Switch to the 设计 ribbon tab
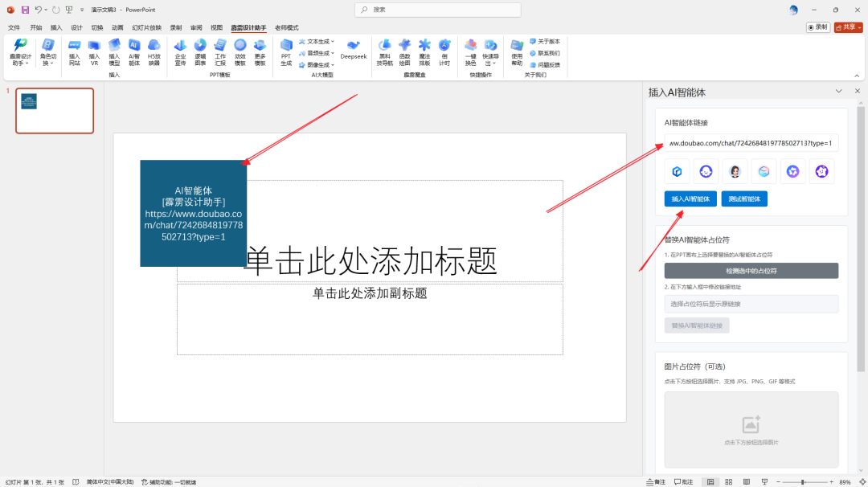Image resolution: width=868 pixels, height=487 pixels. (76, 27)
